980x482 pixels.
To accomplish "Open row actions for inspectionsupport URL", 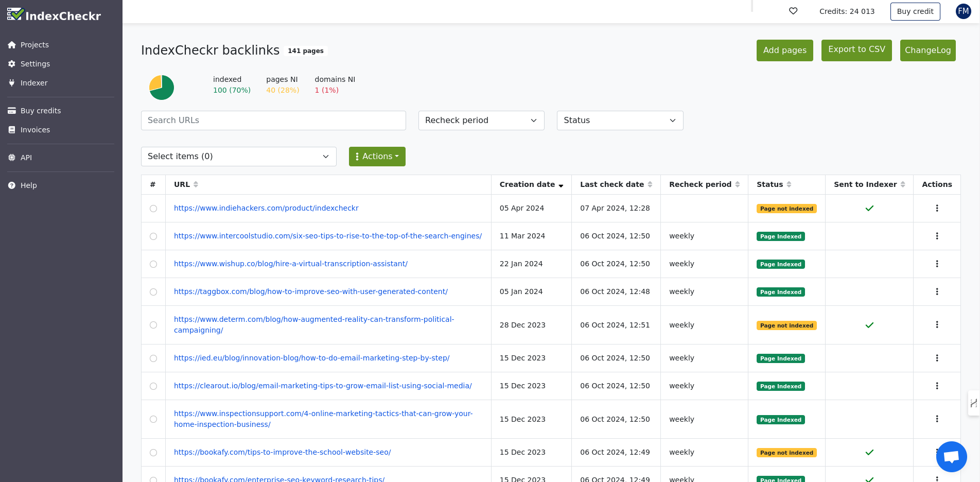I will point(937,419).
